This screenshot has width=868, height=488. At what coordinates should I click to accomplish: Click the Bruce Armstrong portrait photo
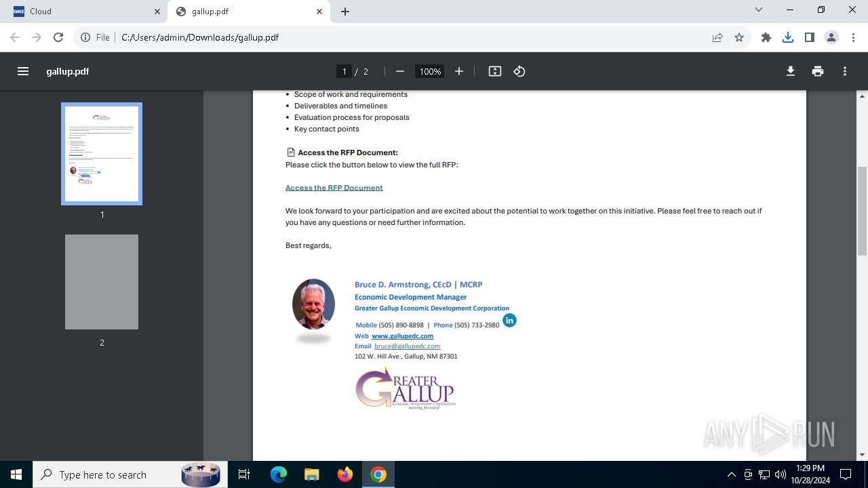tap(313, 304)
